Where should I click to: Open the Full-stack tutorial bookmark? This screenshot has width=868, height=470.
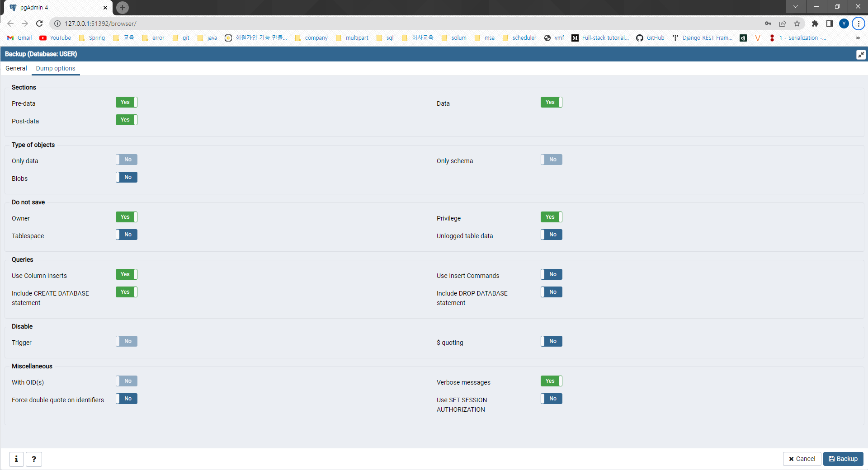pyautogui.click(x=600, y=38)
